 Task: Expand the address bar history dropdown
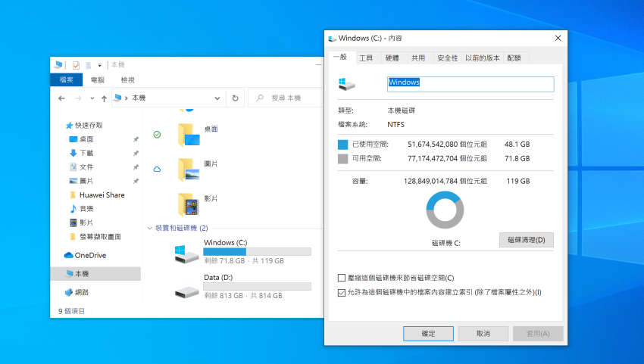click(x=217, y=98)
